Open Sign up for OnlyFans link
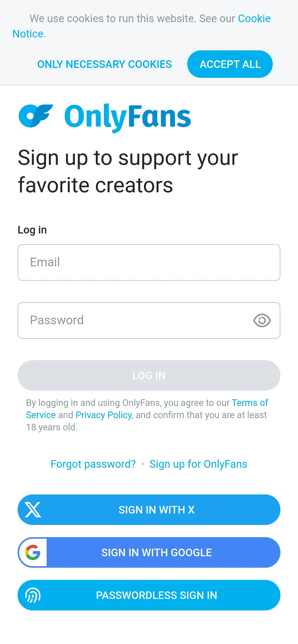 [x=198, y=464]
